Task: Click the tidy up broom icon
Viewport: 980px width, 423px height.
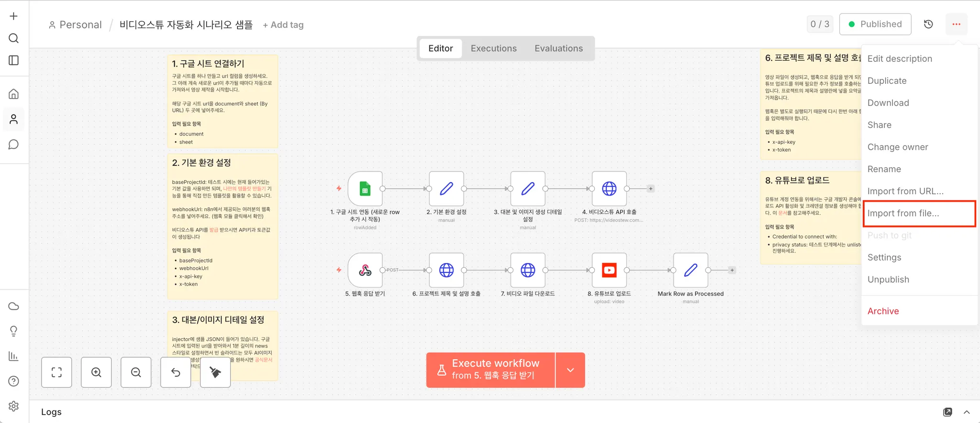Action: [215, 372]
